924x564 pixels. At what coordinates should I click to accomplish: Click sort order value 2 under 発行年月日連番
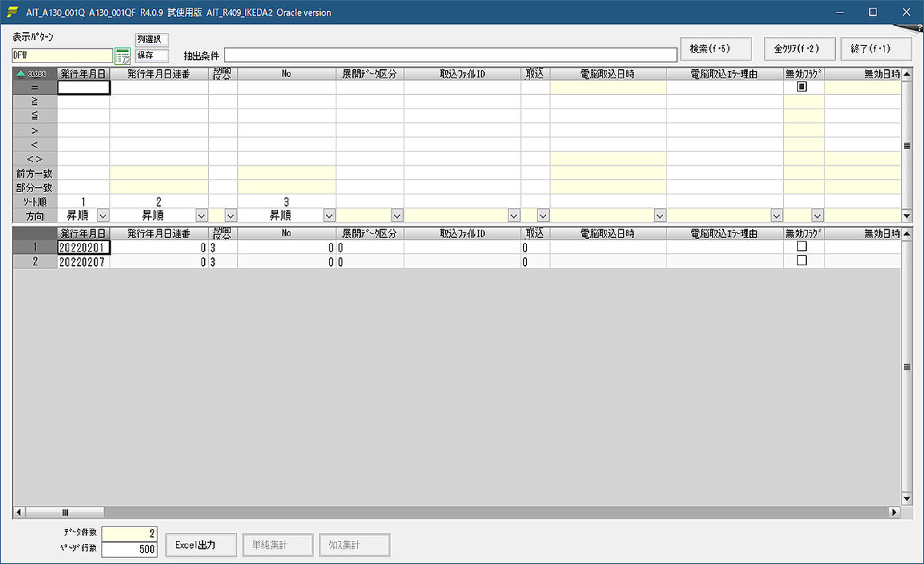(159, 202)
